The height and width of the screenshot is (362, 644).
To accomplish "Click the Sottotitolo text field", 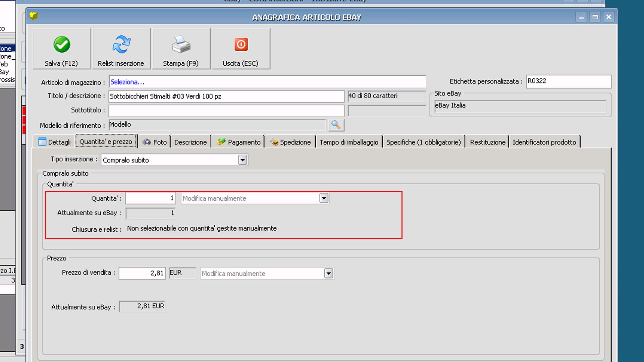I will click(x=226, y=111).
